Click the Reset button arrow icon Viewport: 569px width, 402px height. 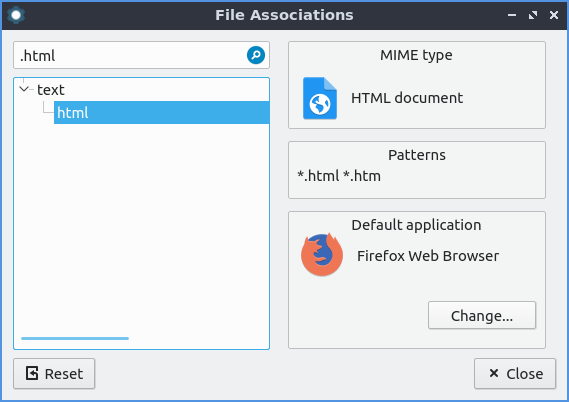click(32, 373)
